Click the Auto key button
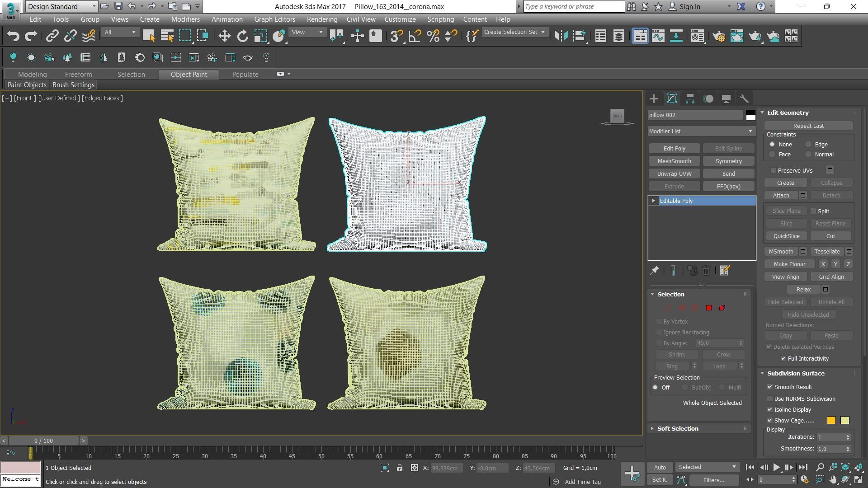This screenshot has height=488, width=868. coord(660,468)
